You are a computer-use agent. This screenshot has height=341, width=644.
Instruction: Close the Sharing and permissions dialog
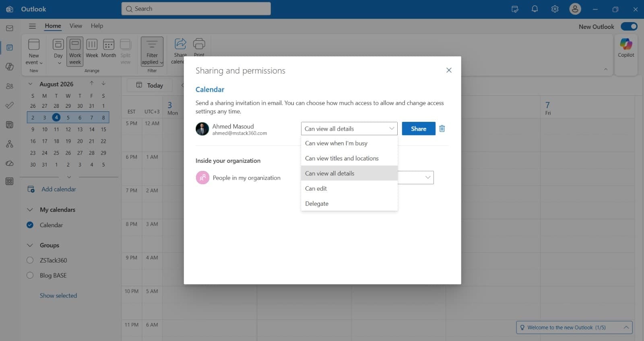[x=449, y=70]
